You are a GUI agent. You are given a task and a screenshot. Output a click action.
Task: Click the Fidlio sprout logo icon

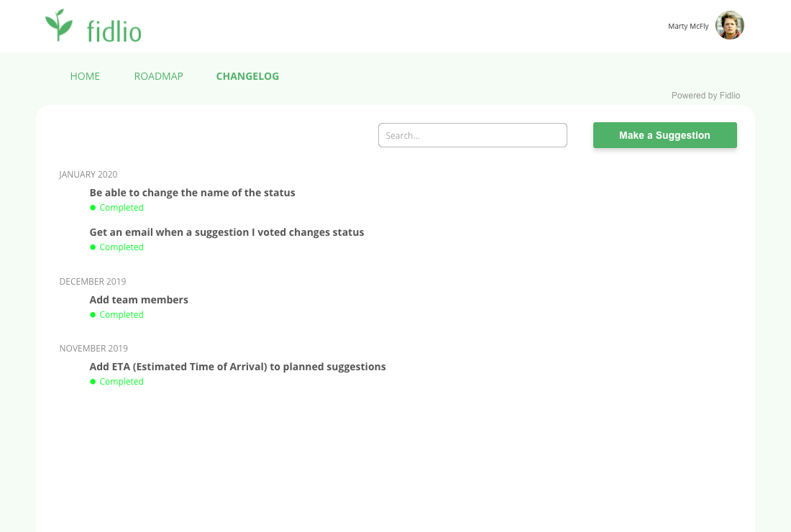pyautogui.click(x=59, y=25)
